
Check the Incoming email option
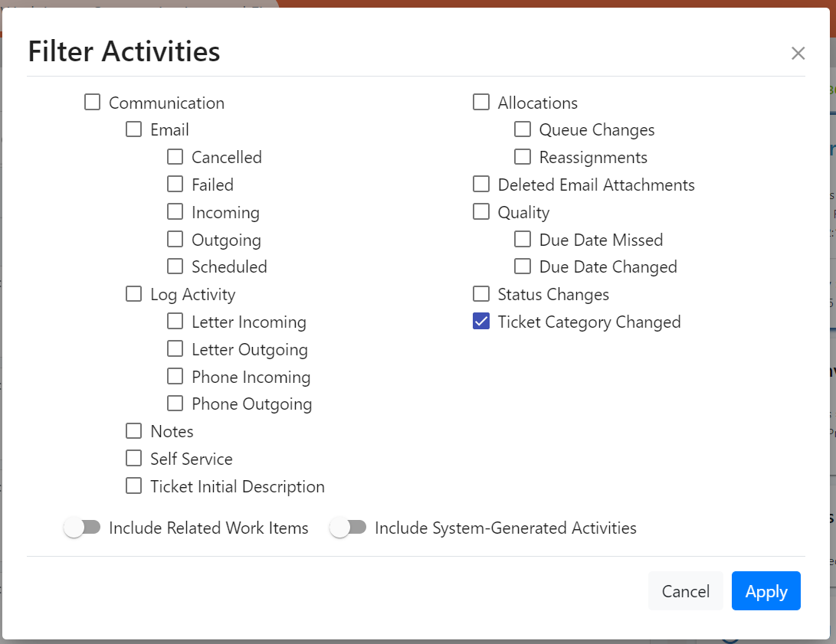(175, 212)
